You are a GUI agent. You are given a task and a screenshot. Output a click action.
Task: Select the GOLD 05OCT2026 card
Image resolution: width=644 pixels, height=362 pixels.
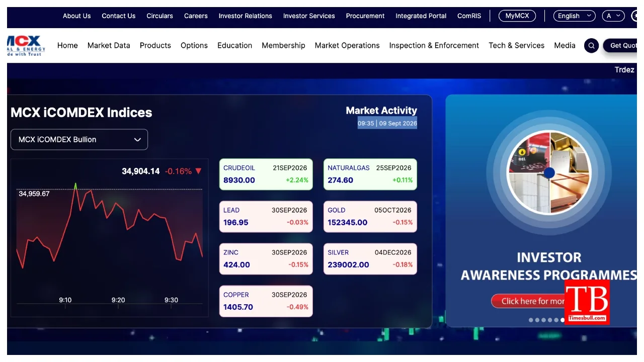point(370,217)
